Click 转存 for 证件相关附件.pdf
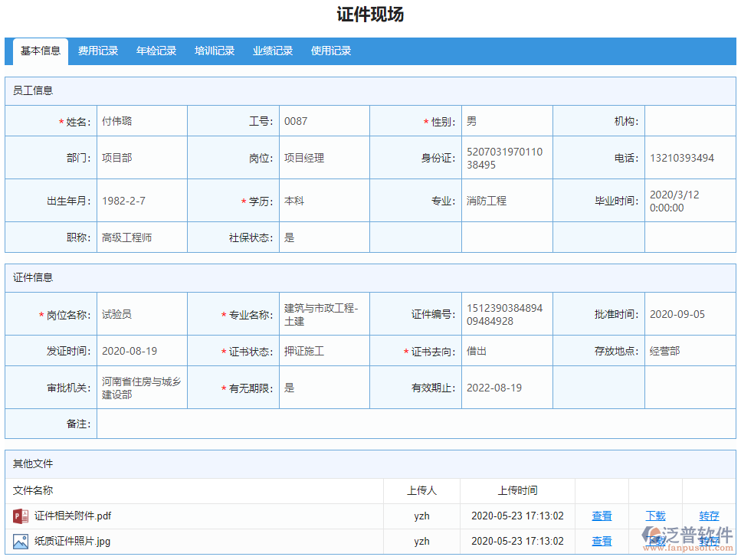Screen dimensions: 741x560 click(x=708, y=516)
